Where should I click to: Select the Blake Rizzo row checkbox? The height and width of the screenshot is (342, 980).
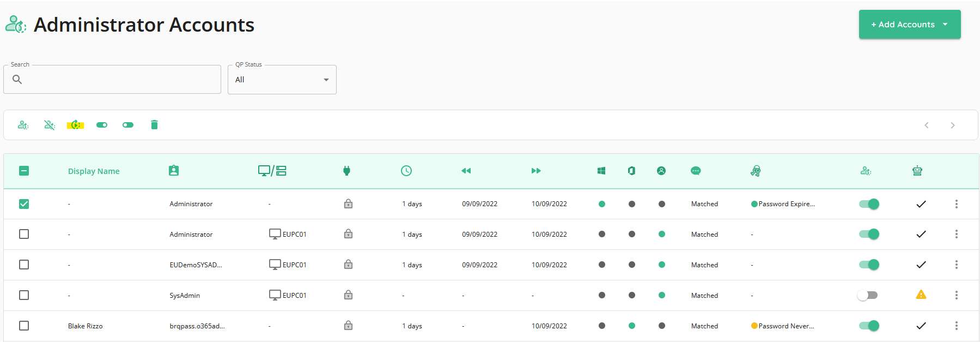pos(24,326)
